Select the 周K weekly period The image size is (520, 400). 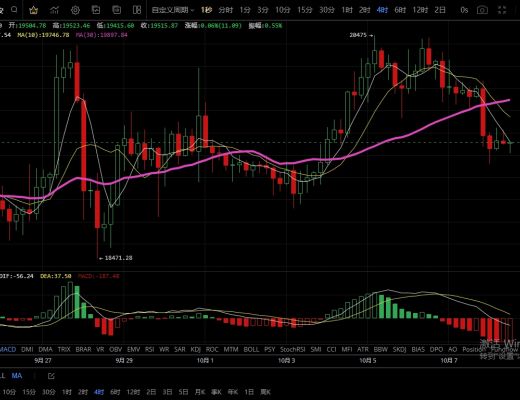[265, 392]
